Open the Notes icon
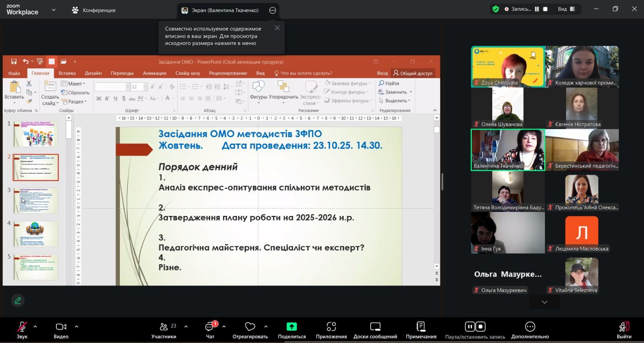The height and width of the screenshot is (343, 644). [421, 327]
